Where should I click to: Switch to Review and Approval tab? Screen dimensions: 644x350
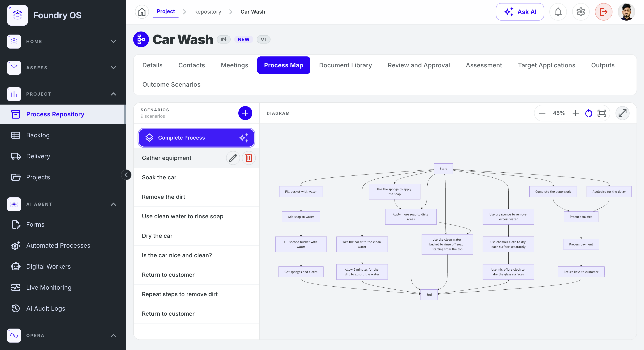tap(419, 65)
